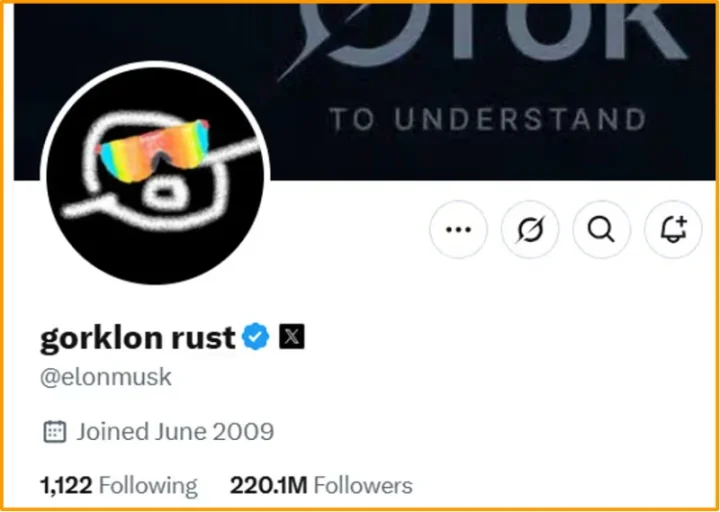The width and height of the screenshot is (720, 512).
Task: Click the 220.1M followers count
Action: click(268, 486)
